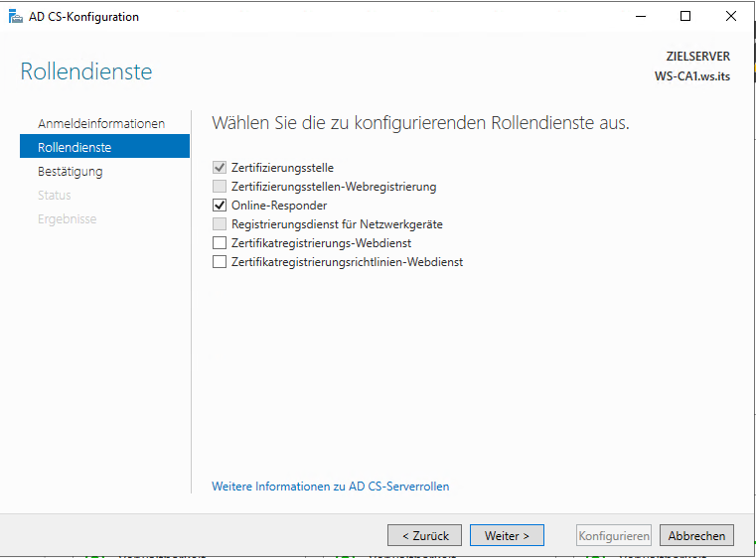
Task: Go to the Bestätigung step
Action: pos(71,172)
